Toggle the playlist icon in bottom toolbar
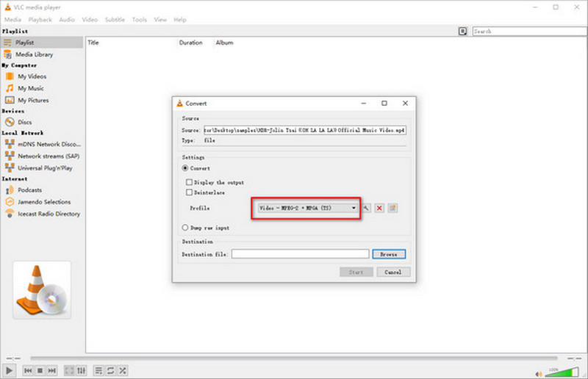Viewport: 588px width, 379px height. [98, 371]
